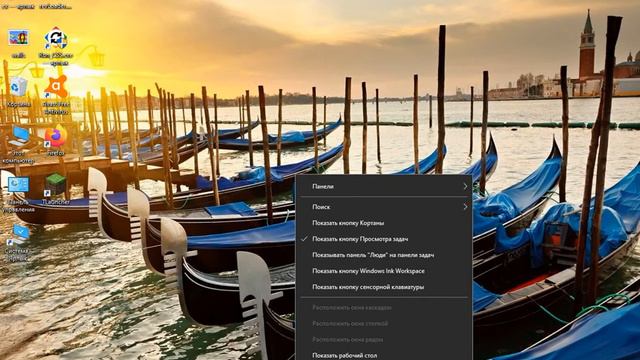This screenshot has width=640, height=360.
Task: Open the Avast Free Antivirus desktop icon
Action: [x=56, y=94]
